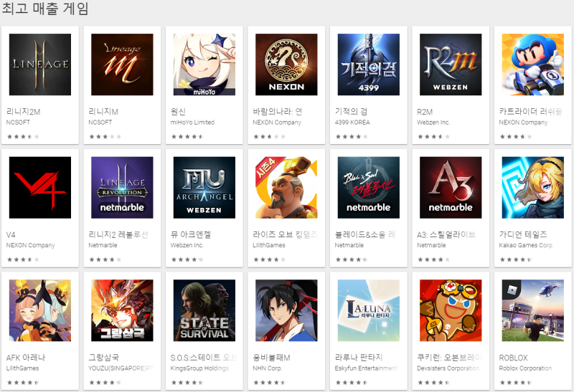Viewport: 574px width, 392px height.
Task: Click the A3 netmarble game icon
Action: pyautogui.click(x=451, y=188)
